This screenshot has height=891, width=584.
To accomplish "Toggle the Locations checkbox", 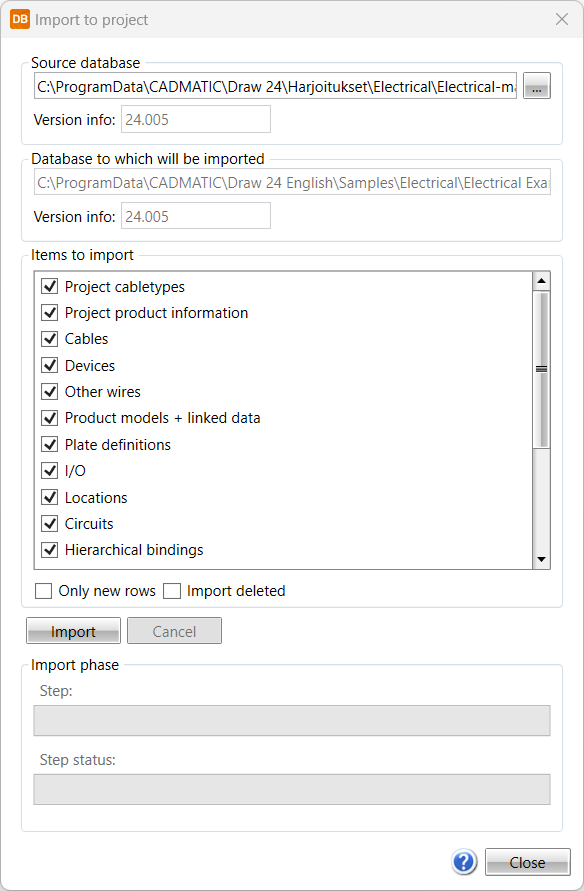I will tap(50, 497).
